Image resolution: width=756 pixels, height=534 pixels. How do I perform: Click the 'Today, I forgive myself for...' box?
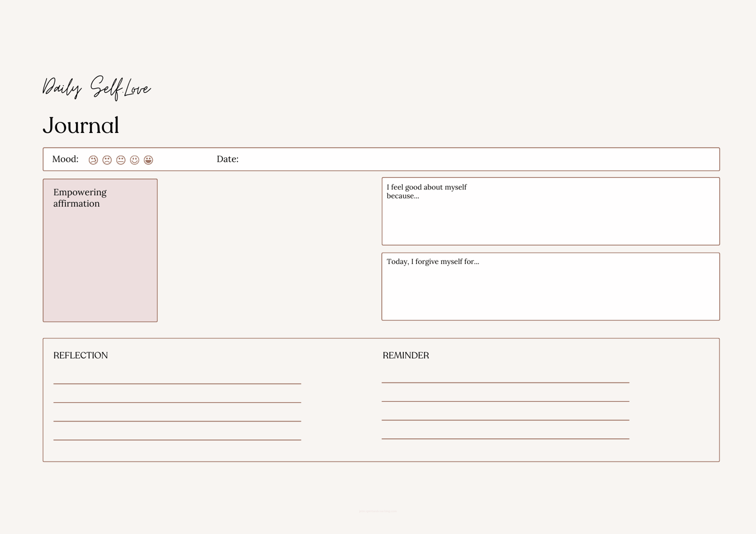point(550,287)
